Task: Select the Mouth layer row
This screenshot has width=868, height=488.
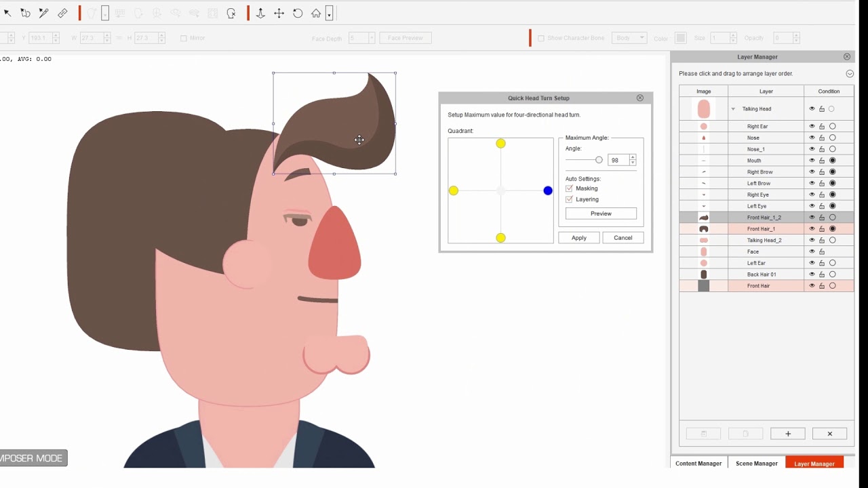Action: 766,161
